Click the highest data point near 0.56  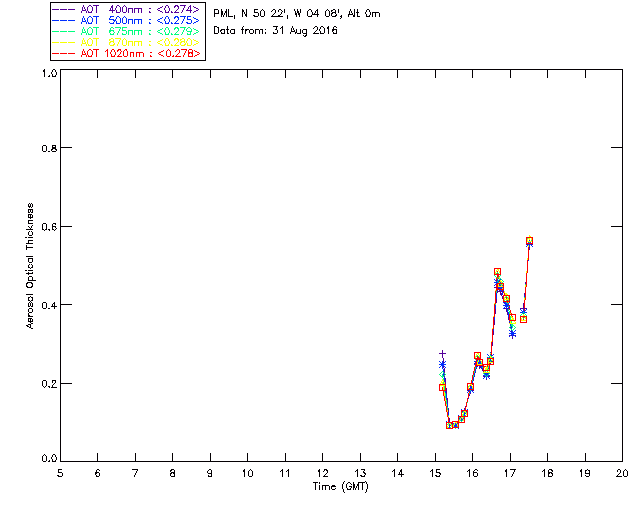tap(529, 241)
